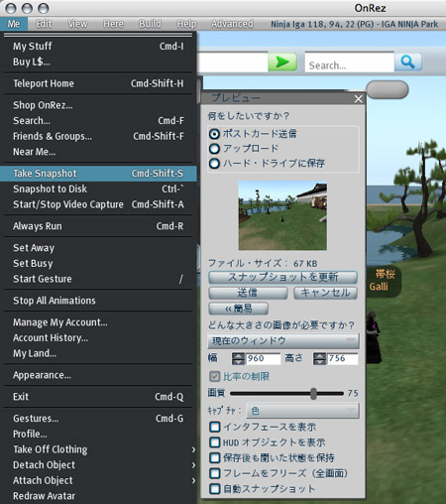Enable インタフェースを表示 checkbox
This screenshot has height=504, width=446.
pyautogui.click(x=215, y=427)
